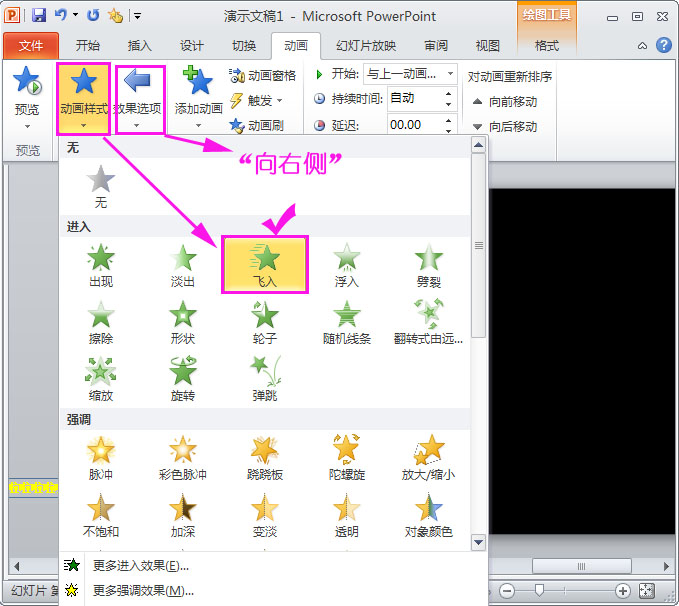
Task: Click the undo arrow in quick access
Action: coord(60,15)
